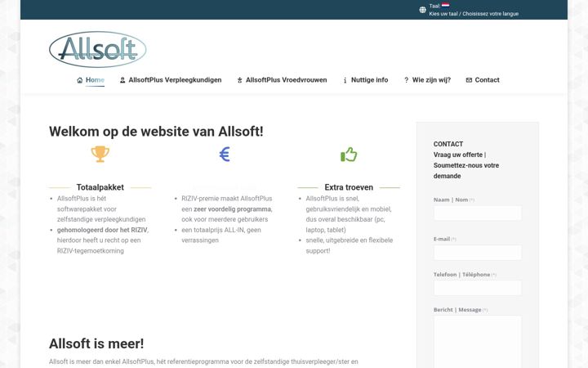This screenshot has height=368, width=588.
Task: Click the icon beside AllsoftPlus Vroedvrouwen
Action: tap(239, 80)
